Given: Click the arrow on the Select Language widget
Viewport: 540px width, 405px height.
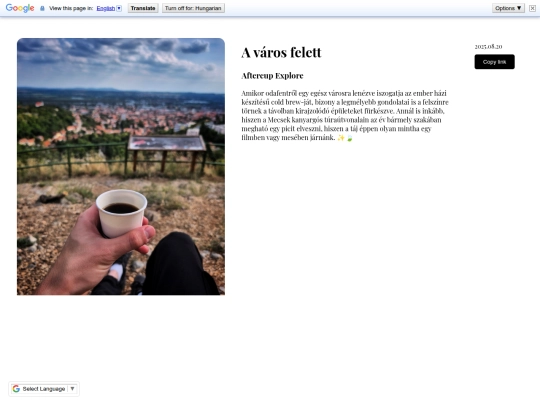Looking at the screenshot, I should click(x=72, y=389).
